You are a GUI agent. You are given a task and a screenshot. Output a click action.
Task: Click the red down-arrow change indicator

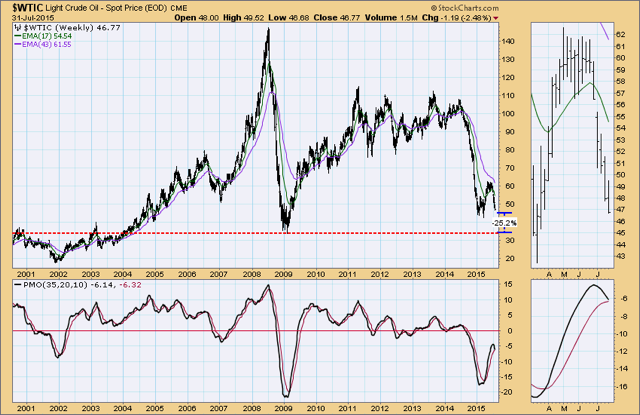click(496, 18)
